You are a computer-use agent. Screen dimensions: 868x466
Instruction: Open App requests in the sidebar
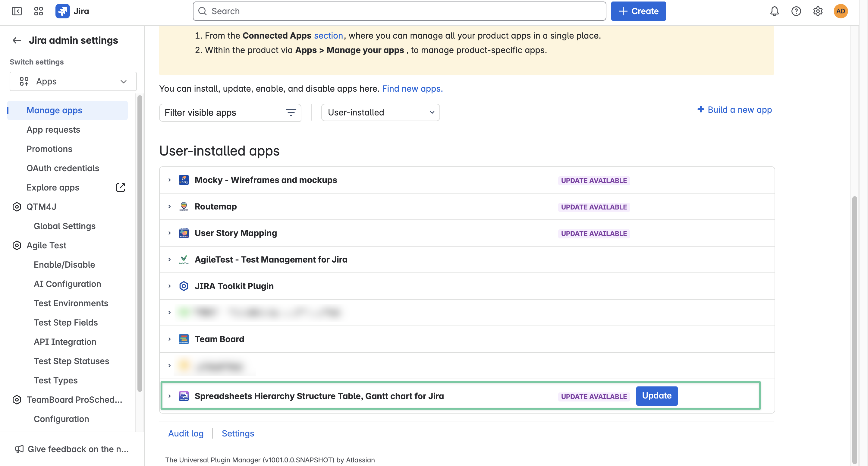(x=53, y=130)
